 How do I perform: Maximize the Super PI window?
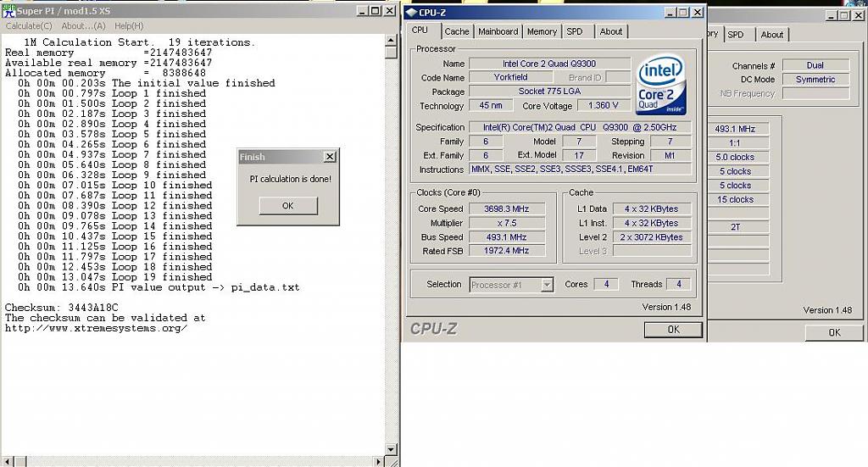coord(376,11)
